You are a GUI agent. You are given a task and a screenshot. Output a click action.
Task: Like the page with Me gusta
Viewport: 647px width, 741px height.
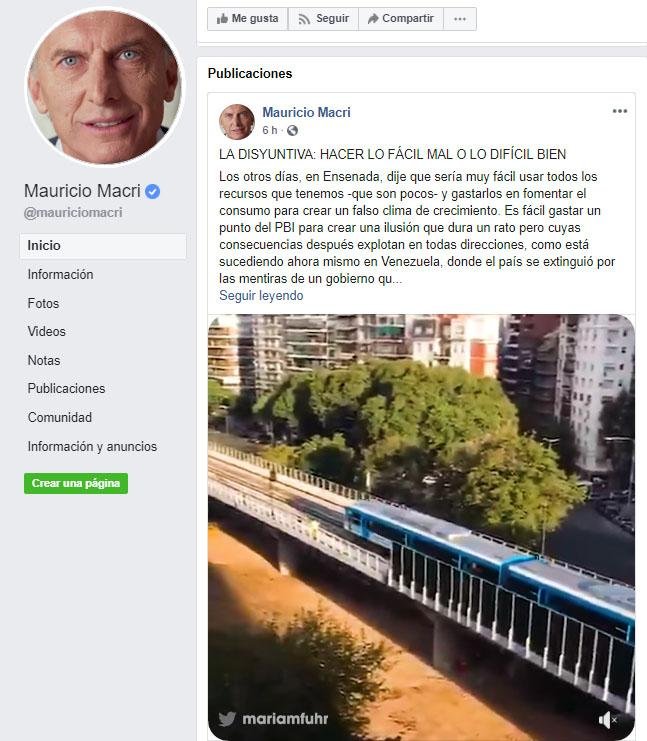click(248, 19)
